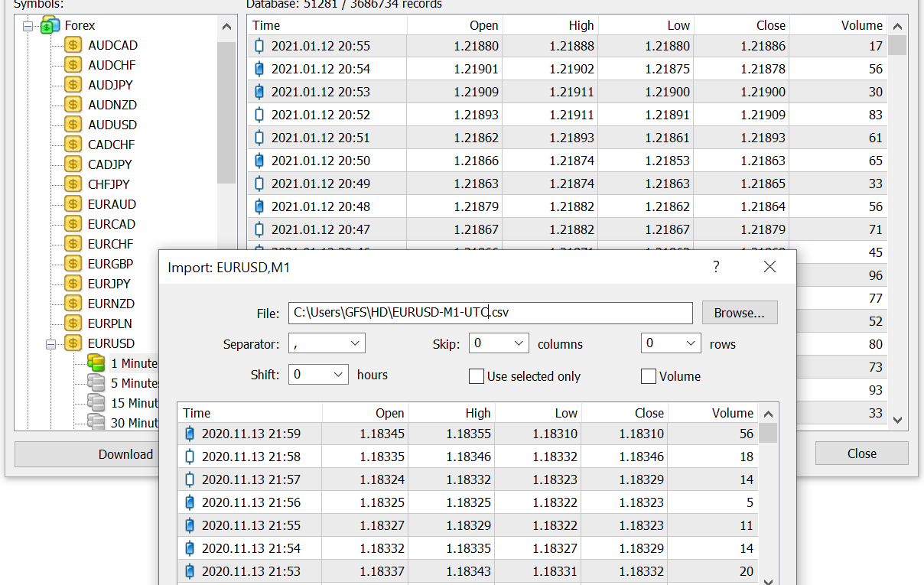Select the AUDCAD dollar coin icon
The image size is (924, 585).
[x=73, y=45]
